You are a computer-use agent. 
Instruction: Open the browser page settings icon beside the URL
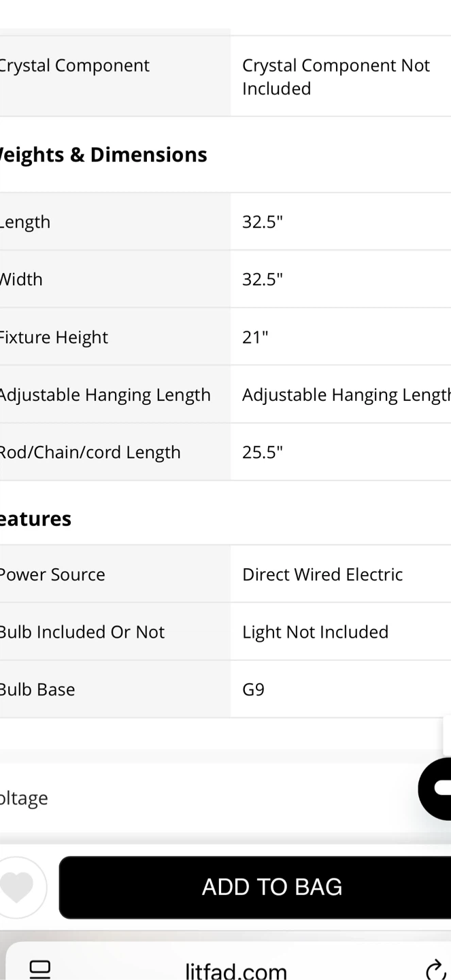[x=40, y=969]
